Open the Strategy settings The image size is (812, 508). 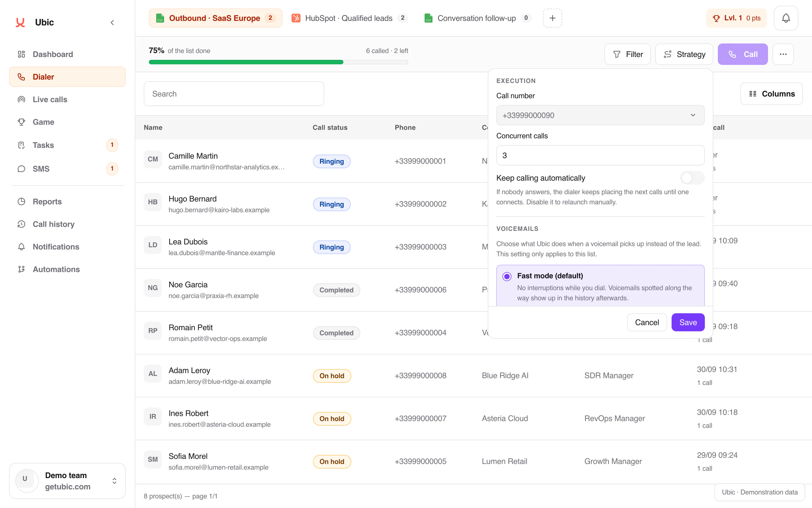click(684, 54)
